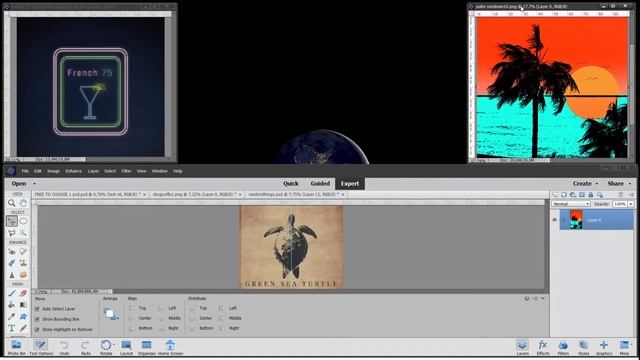Show the Graphics panel
Image resolution: width=640 pixels, height=360 pixels.
click(x=604, y=348)
